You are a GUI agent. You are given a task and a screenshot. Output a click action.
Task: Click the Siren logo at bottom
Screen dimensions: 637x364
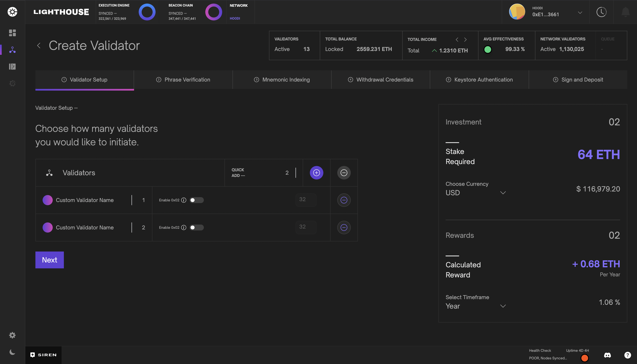click(43, 355)
